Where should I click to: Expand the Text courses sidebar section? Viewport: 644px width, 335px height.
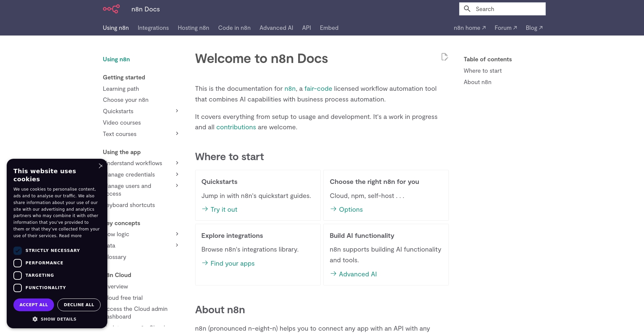[177, 134]
